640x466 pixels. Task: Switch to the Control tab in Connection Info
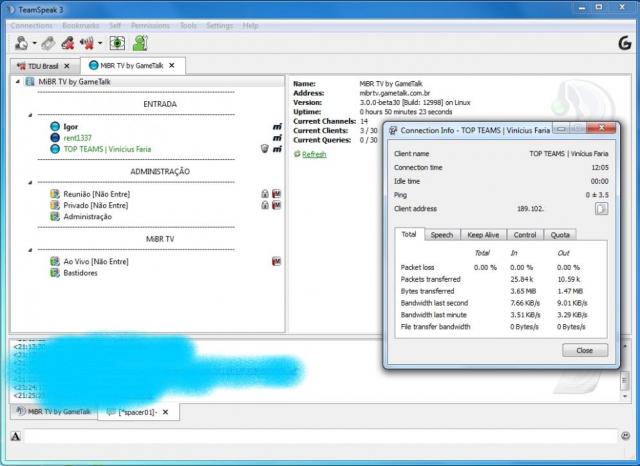(525, 235)
